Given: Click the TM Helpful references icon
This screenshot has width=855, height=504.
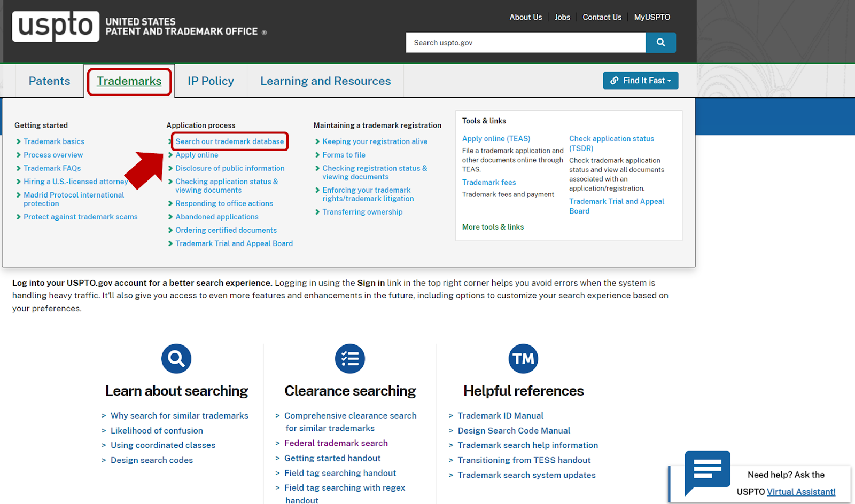Looking at the screenshot, I should 523,358.
